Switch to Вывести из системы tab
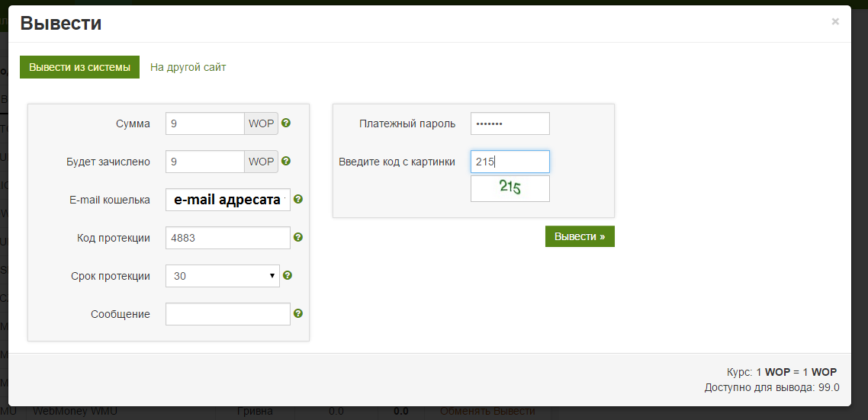 tap(80, 67)
